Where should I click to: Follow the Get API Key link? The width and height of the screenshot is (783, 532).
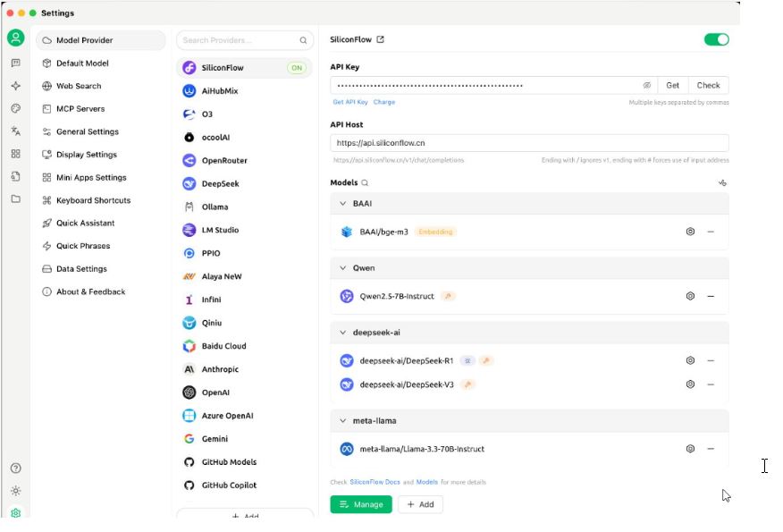pyautogui.click(x=350, y=102)
